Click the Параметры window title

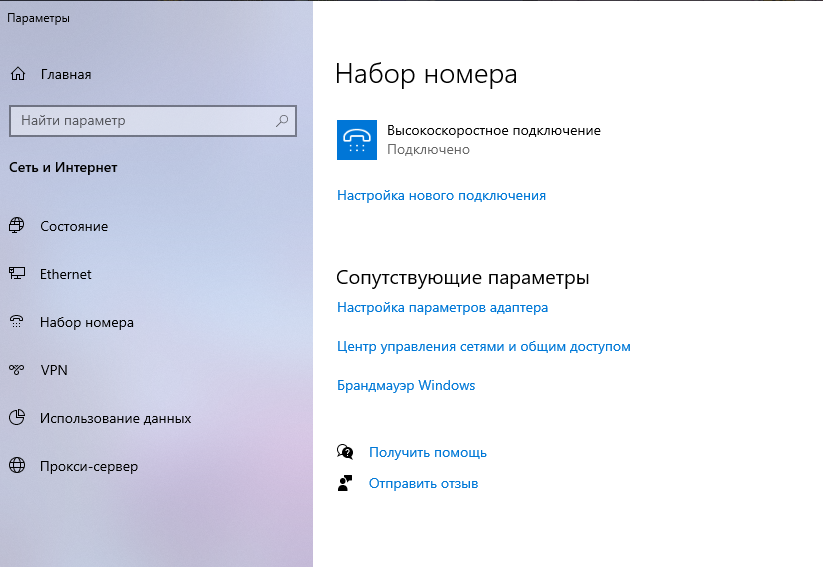[38, 18]
